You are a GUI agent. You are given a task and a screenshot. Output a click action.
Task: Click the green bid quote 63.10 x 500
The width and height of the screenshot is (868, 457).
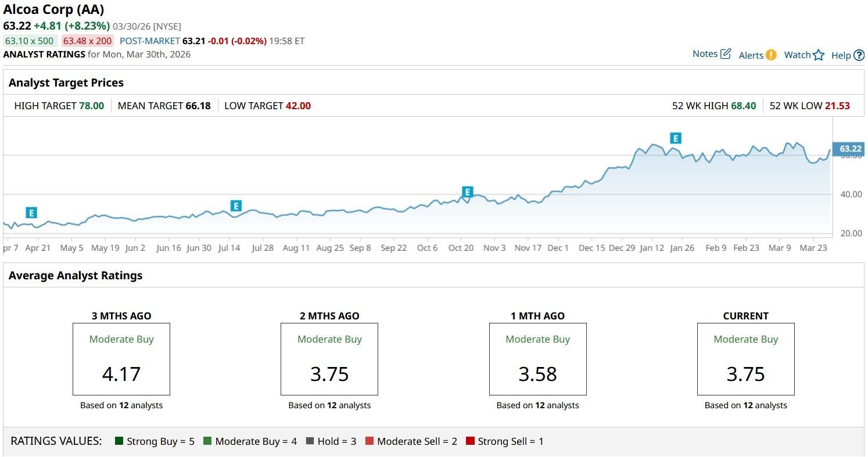click(30, 41)
